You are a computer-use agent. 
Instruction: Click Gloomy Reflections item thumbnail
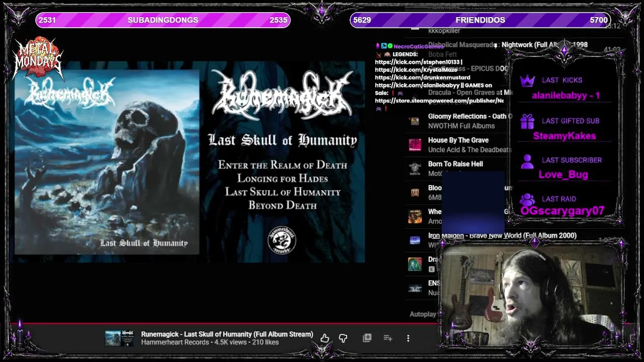tap(415, 121)
